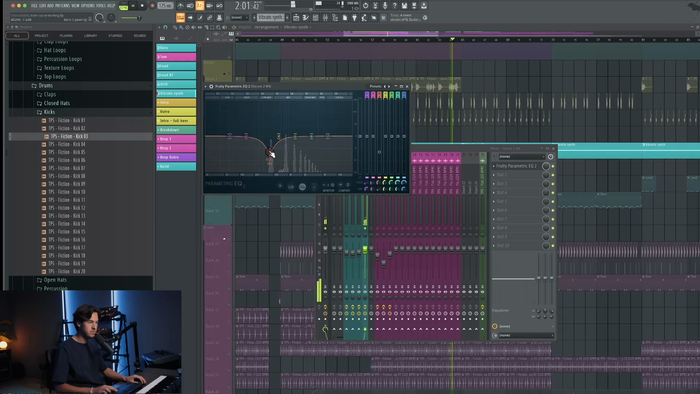Select the purple Drop Outro pattern
This screenshot has height=394, width=700.
point(176,157)
